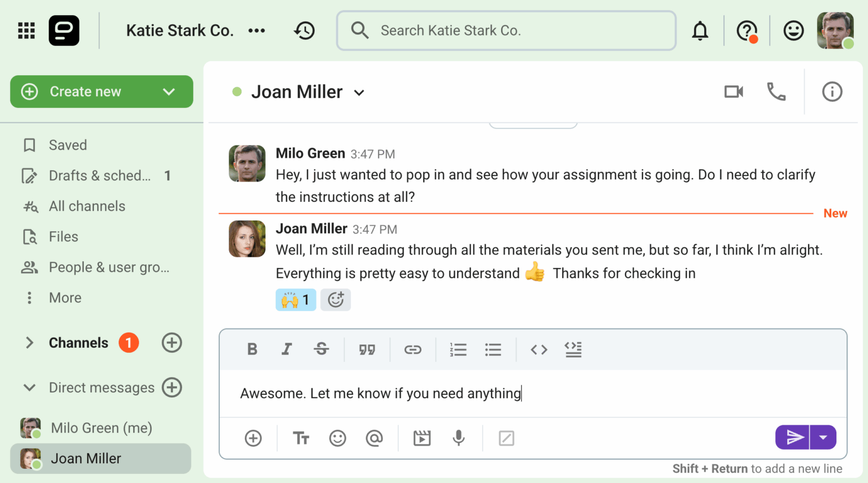This screenshot has height=483, width=868.
Task: Open the Saved items menu
Action: [67, 145]
